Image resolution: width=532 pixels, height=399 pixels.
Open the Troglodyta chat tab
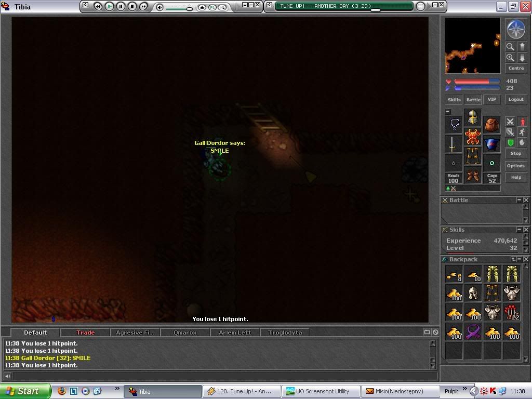285,332
